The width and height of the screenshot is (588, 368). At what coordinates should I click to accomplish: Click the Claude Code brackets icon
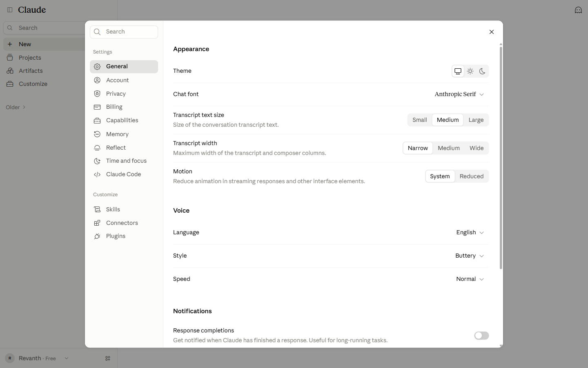(97, 175)
